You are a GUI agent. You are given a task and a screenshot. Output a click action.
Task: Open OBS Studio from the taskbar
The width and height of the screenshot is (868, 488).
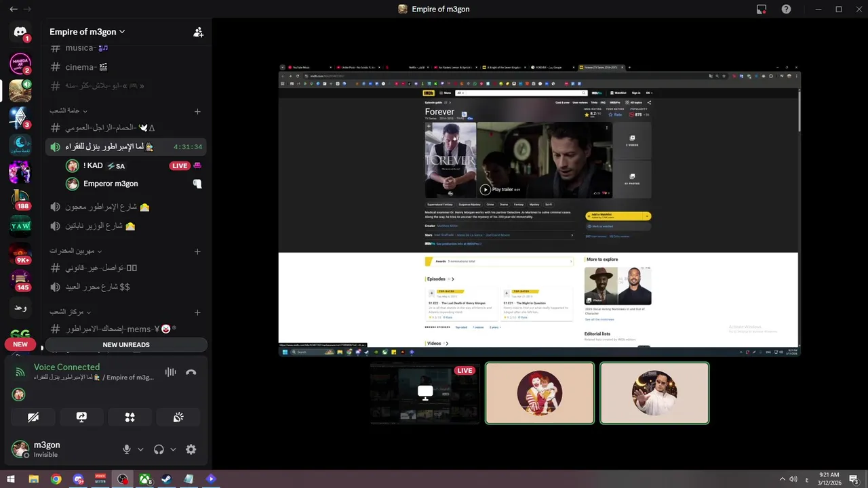(x=122, y=479)
